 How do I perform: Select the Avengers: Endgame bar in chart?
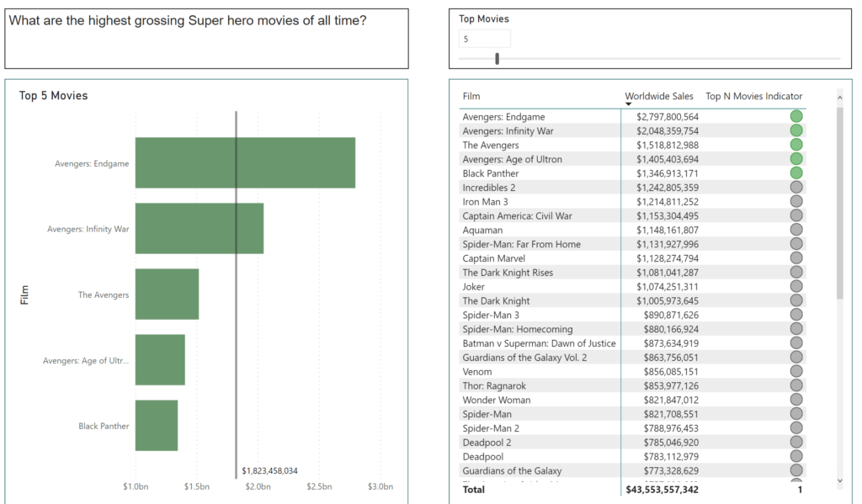coord(245,162)
